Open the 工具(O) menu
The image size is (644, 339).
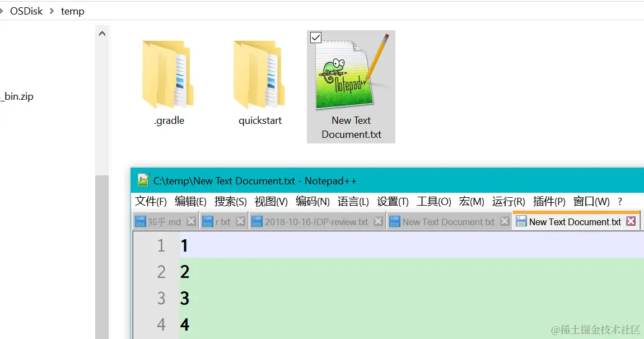click(x=433, y=201)
